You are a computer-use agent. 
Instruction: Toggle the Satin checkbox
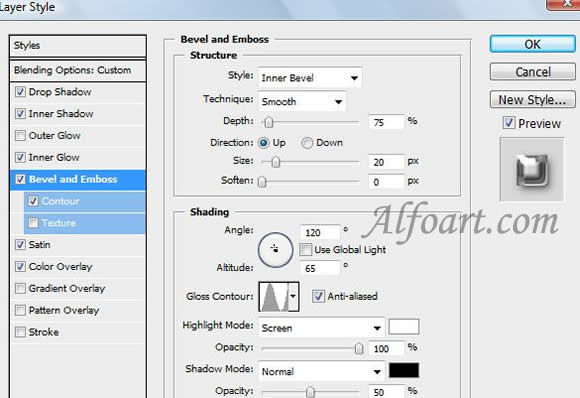point(20,244)
